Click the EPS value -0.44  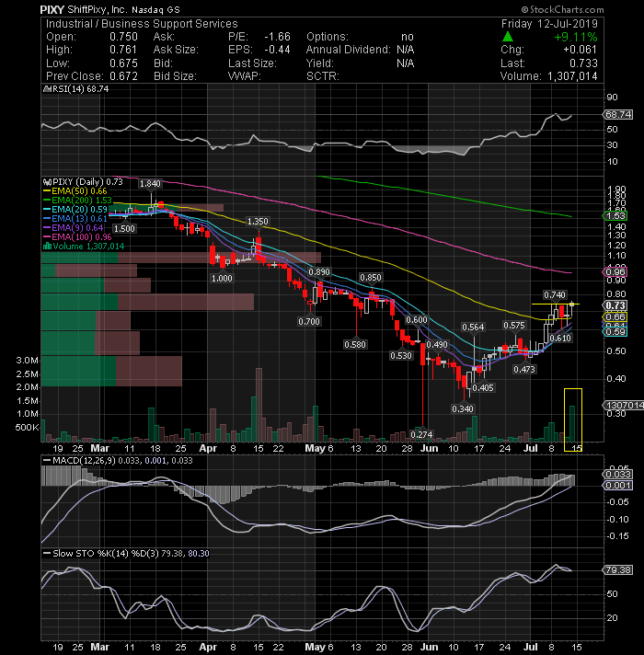(x=277, y=50)
